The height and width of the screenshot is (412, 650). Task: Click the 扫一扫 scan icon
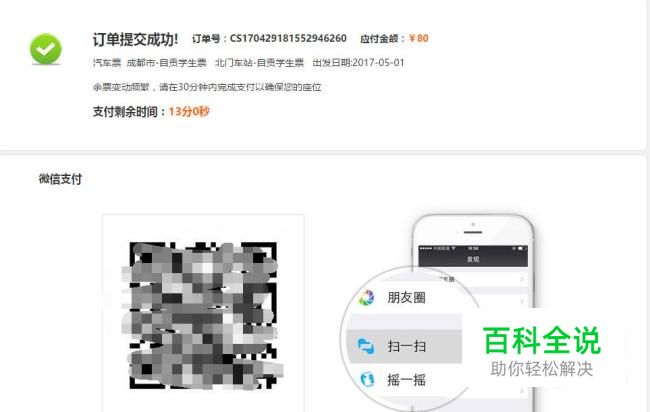coord(366,346)
